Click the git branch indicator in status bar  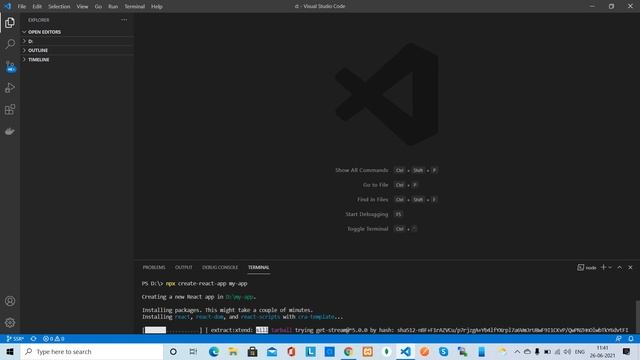(x=16, y=339)
